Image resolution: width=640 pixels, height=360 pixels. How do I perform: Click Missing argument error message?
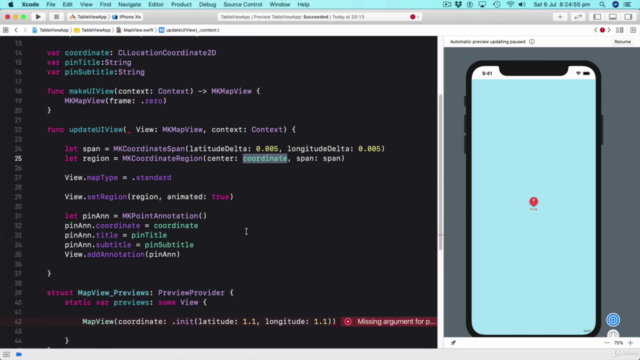click(x=396, y=322)
